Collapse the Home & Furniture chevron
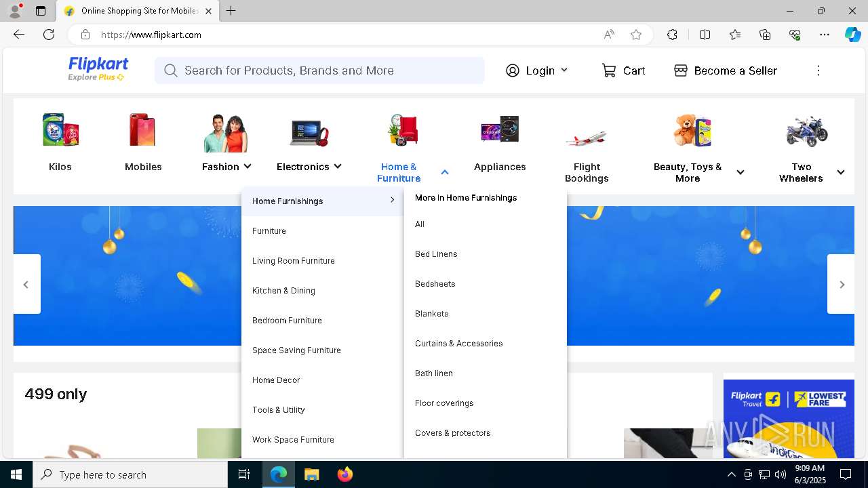The height and width of the screenshot is (488, 868). pyautogui.click(x=445, y=172)
